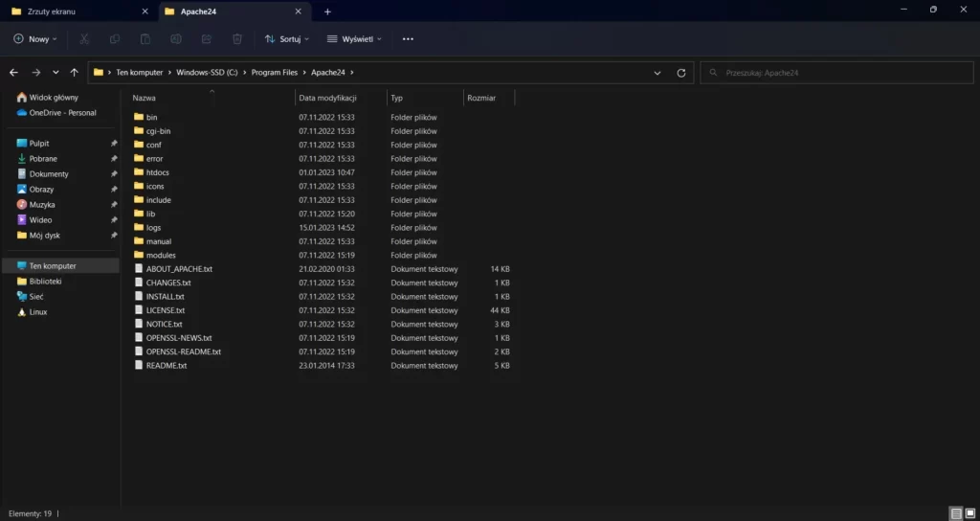Refresh the Apache24 folder view

pos(681,73)
